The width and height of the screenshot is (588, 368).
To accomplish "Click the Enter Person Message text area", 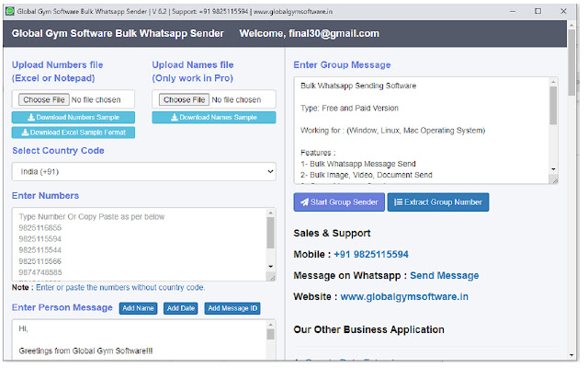I will pyautogui.click(x=138, y=340).
